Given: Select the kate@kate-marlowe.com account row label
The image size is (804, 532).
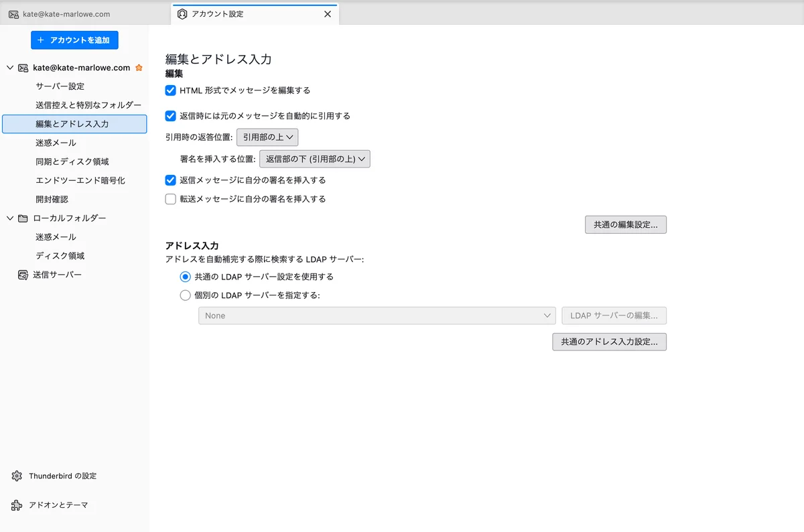Looking at the screenshot, I should click(82, 68).
